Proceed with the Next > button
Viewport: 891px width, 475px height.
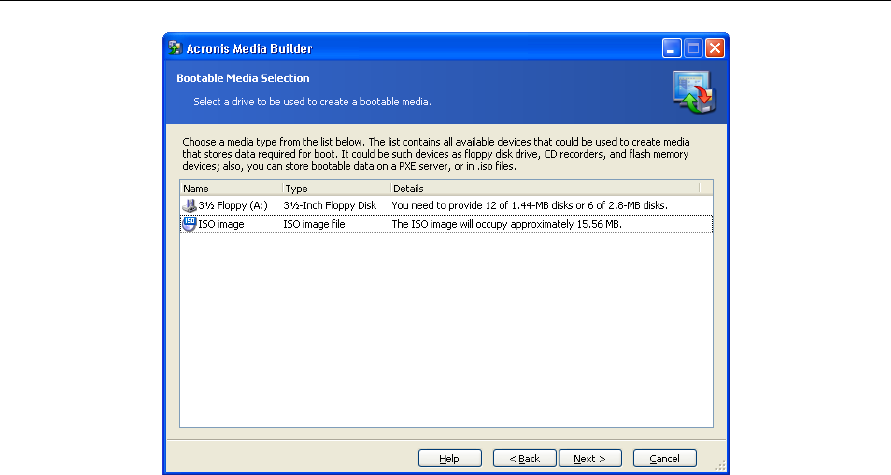click(x=590, y=459)
